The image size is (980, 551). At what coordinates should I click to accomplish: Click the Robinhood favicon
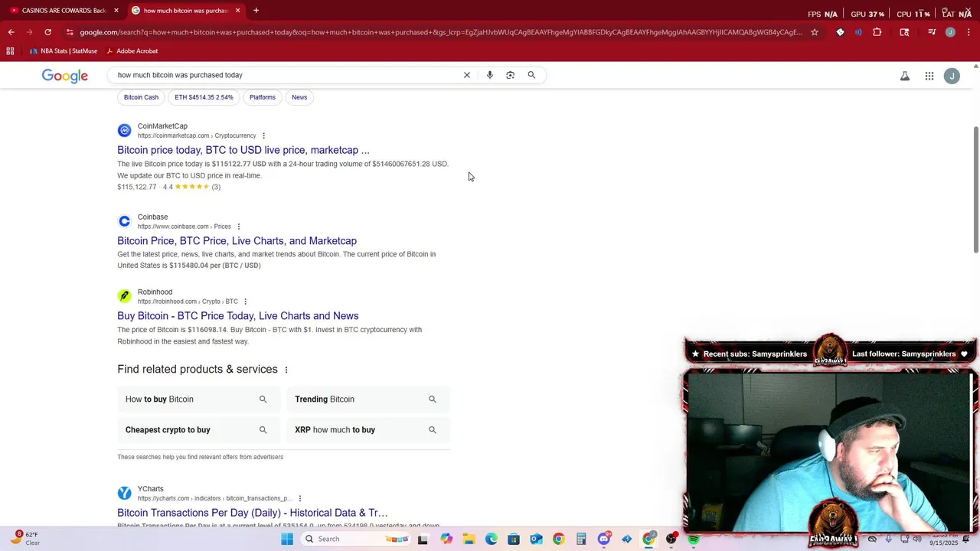pyautogui.click(x=124, y=296)
